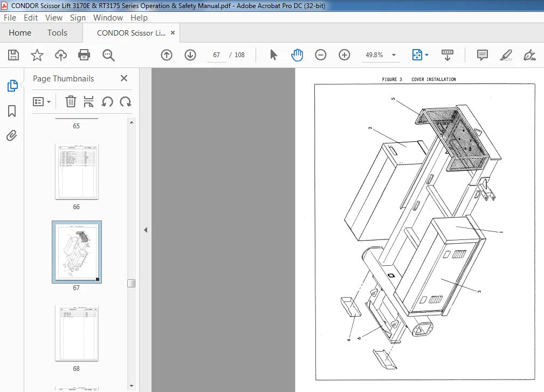Rotate the page clockwise
Screen dimensions: 544x392
(x=125, y=102)
